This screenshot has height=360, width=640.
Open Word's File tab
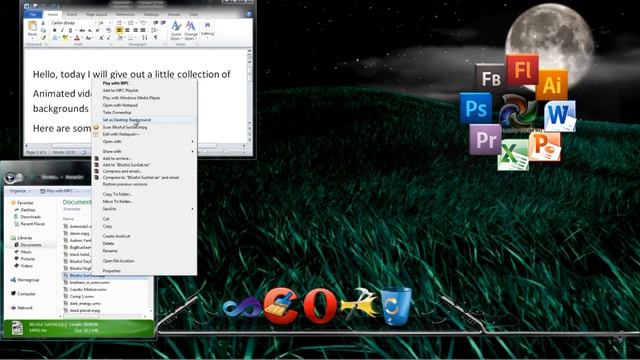pos(33,14)
